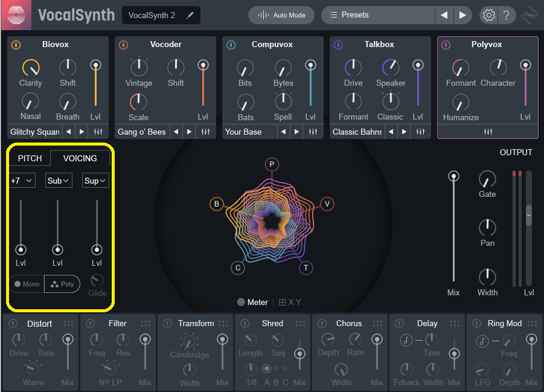Open the settings gear icon
544x392 pixels.
click(488, 15)
